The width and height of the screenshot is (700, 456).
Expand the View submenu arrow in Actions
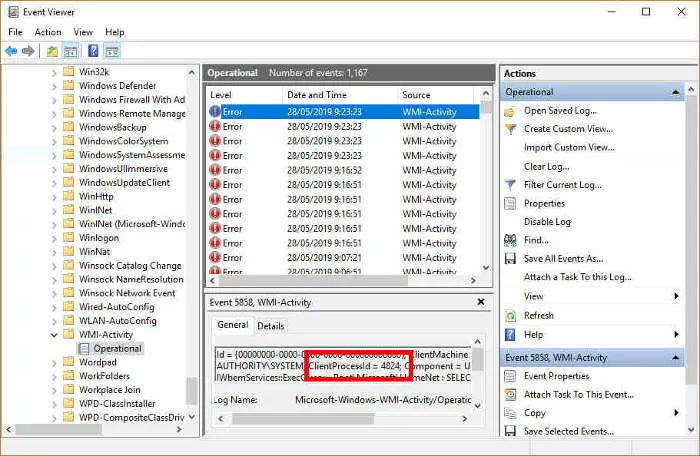coord(676,296)
